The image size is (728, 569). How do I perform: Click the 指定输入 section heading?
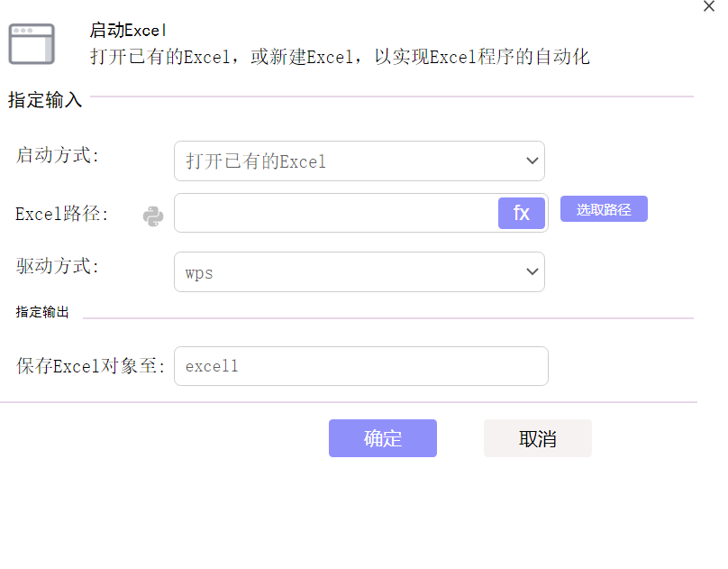pyautogui.click(x=45, y=100)
